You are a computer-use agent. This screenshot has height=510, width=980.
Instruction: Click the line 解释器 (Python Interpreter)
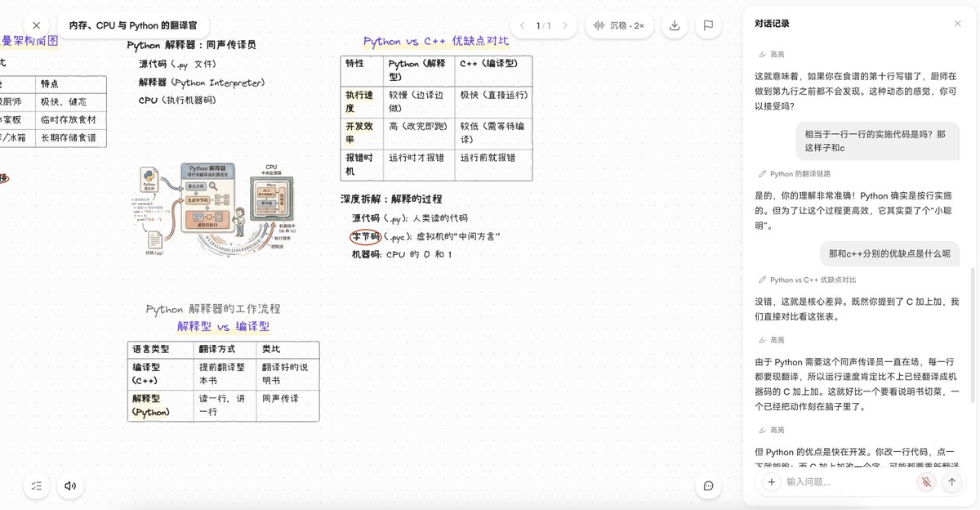(202, 83)
